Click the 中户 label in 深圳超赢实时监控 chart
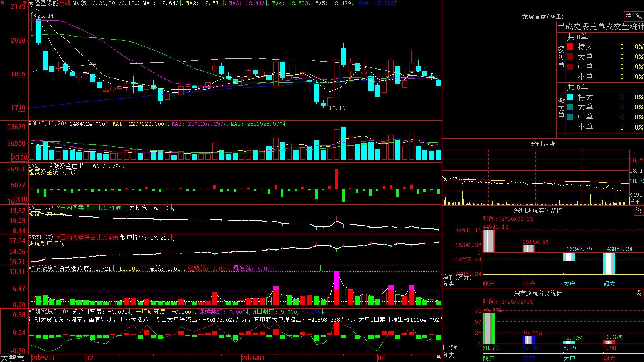This screenshot has height=362, width=644. coord(529,284)
